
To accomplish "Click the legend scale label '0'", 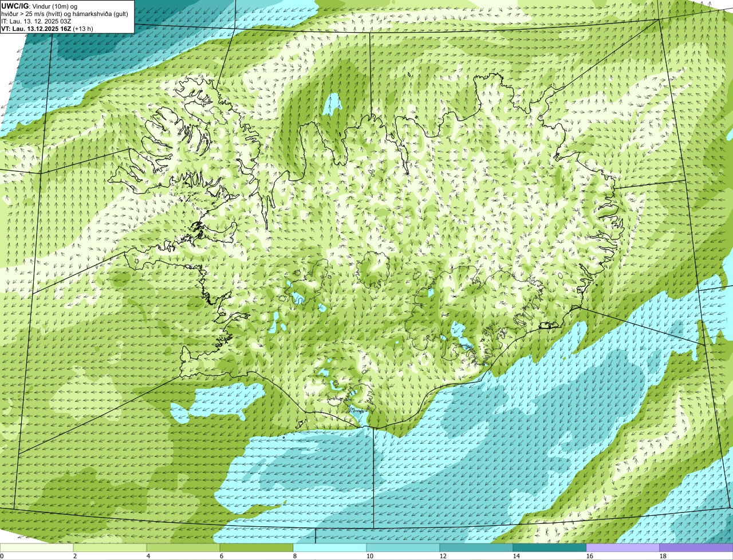I will 2,556.
